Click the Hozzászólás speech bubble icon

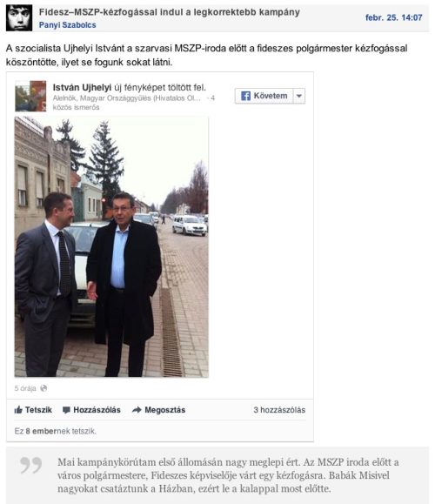(x=66, y=410)
